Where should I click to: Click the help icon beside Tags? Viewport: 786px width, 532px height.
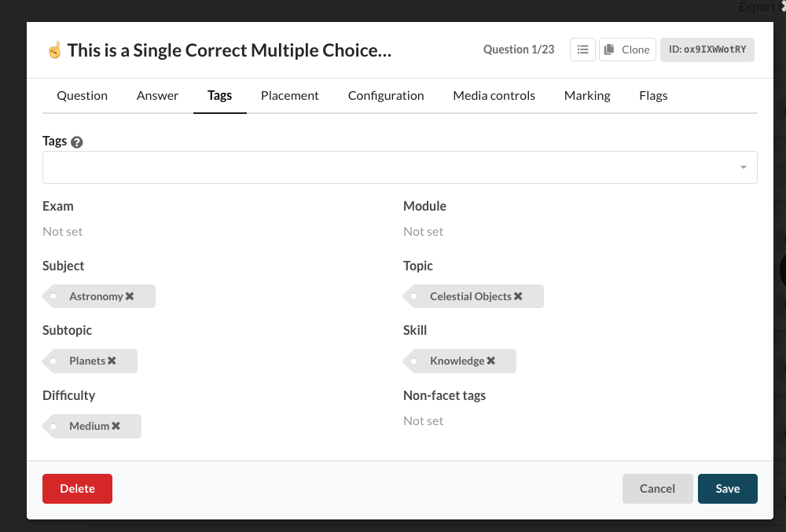point(77,142)
